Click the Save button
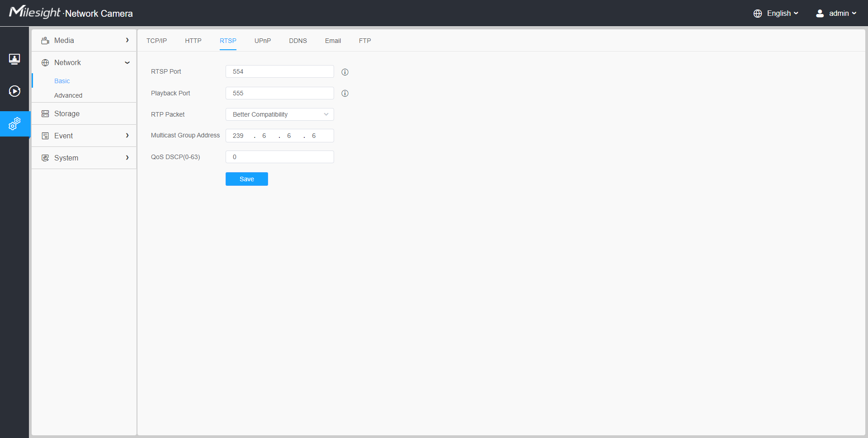 246,179
